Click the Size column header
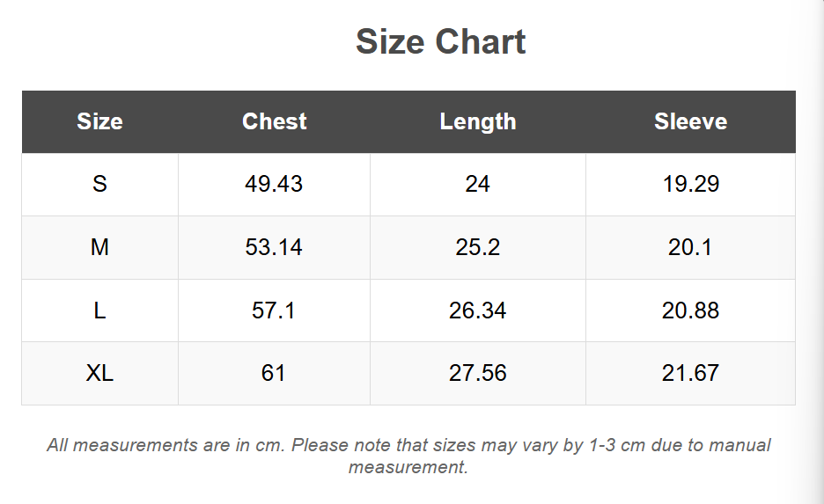The height and width of the screenshot is (504, 824). 99,121
